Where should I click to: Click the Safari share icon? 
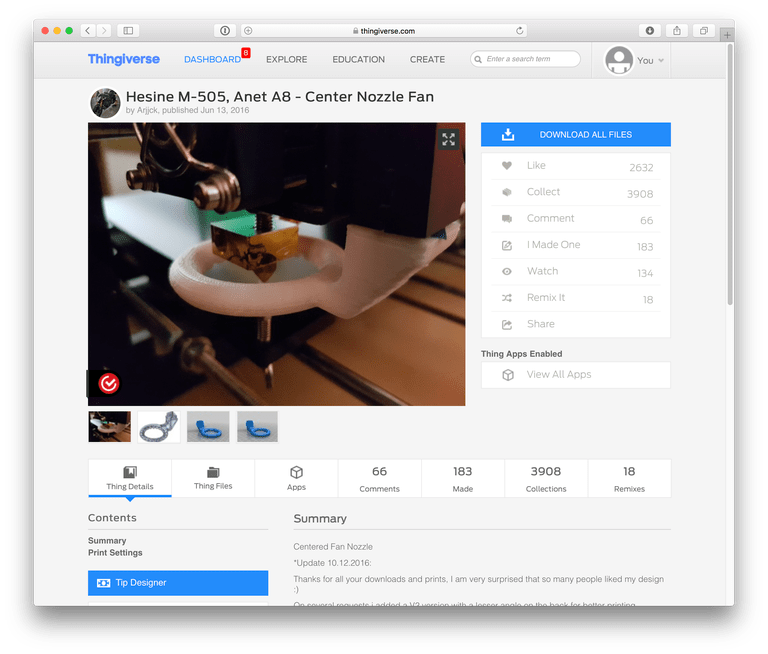[x=677, y=30]
